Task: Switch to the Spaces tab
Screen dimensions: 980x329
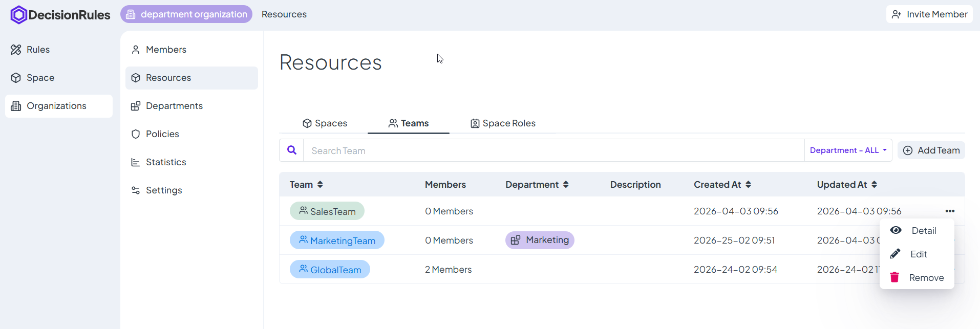Action: 325,123
